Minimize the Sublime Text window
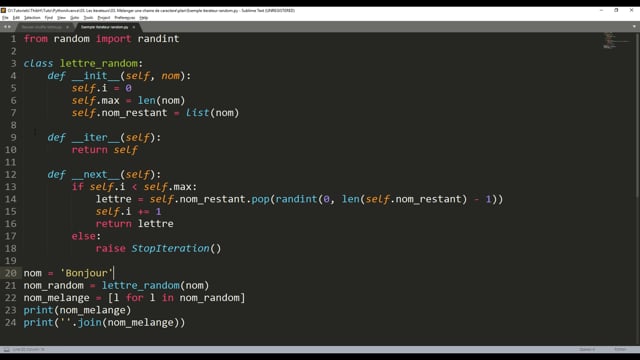 (601, 10)
